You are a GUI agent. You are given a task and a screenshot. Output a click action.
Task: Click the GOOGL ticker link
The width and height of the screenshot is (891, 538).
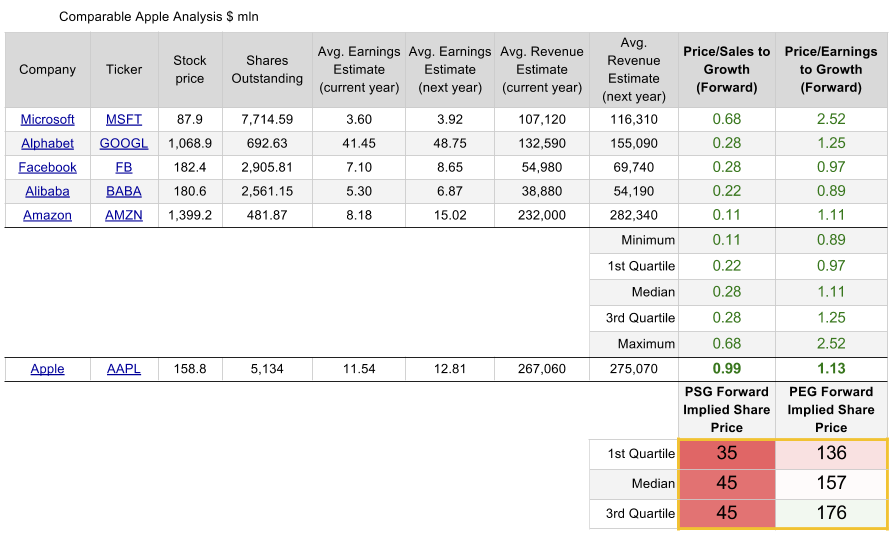(x=124, y=144)
